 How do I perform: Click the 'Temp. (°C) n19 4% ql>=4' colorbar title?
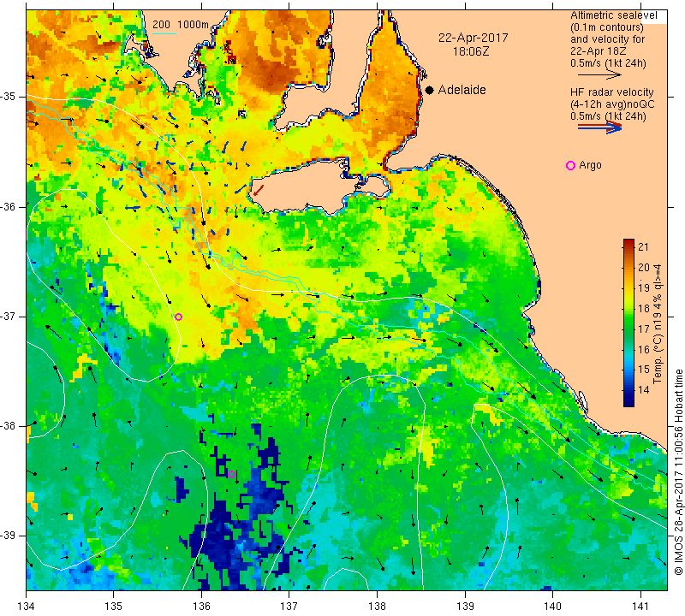point(658,323)
